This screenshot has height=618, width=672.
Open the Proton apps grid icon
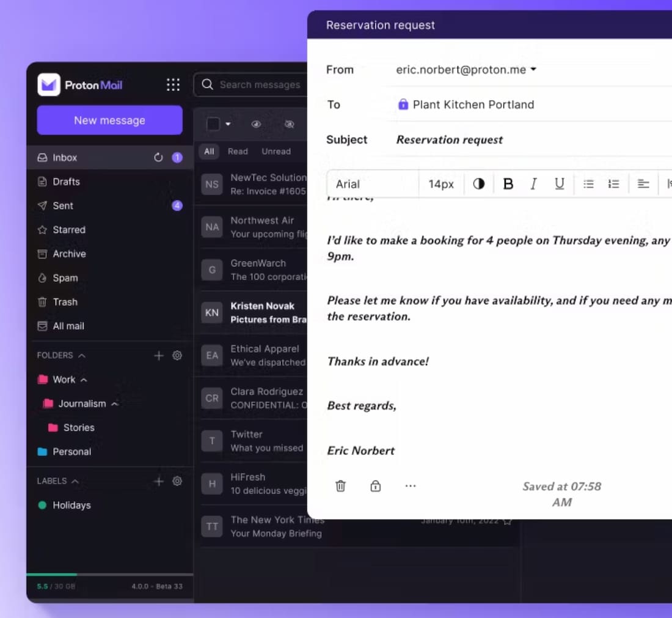click(173, 84)
